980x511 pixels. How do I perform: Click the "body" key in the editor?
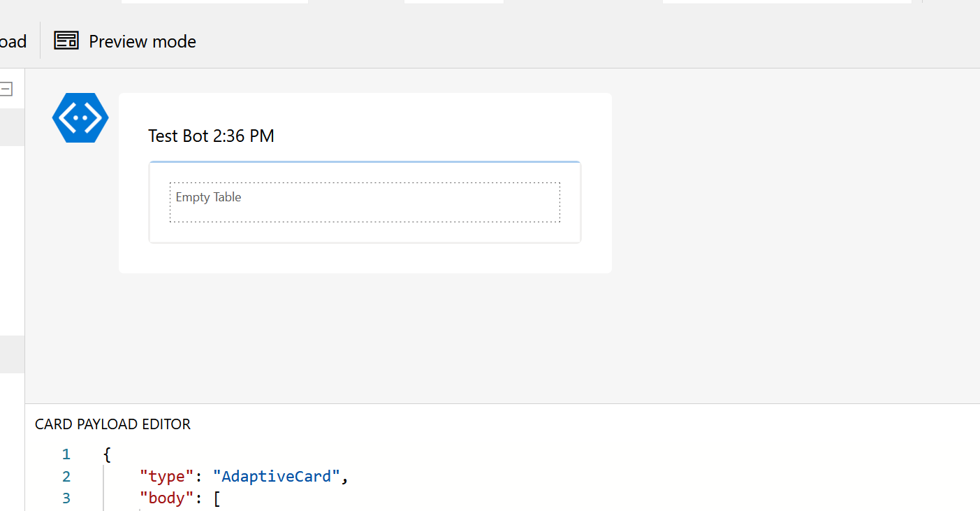[x=166, y=498]
